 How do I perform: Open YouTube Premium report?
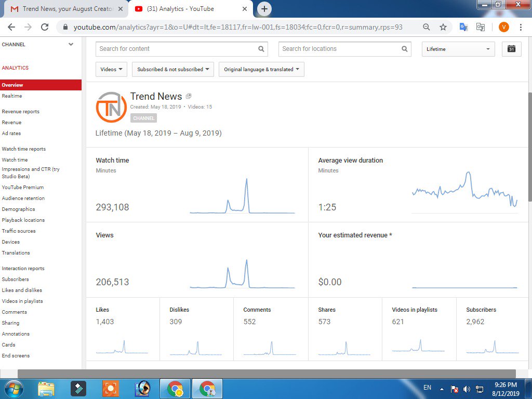pyautogui.click(x=23, y=187)
